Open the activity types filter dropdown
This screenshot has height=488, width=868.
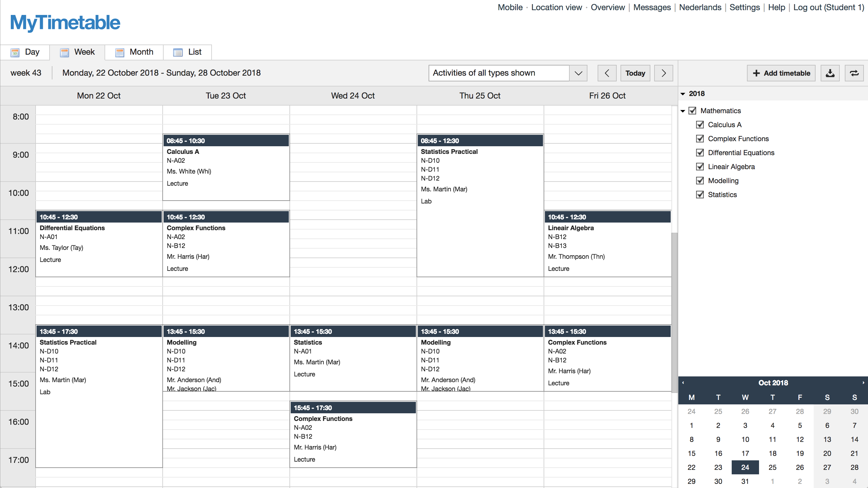[x=578, y=73]
